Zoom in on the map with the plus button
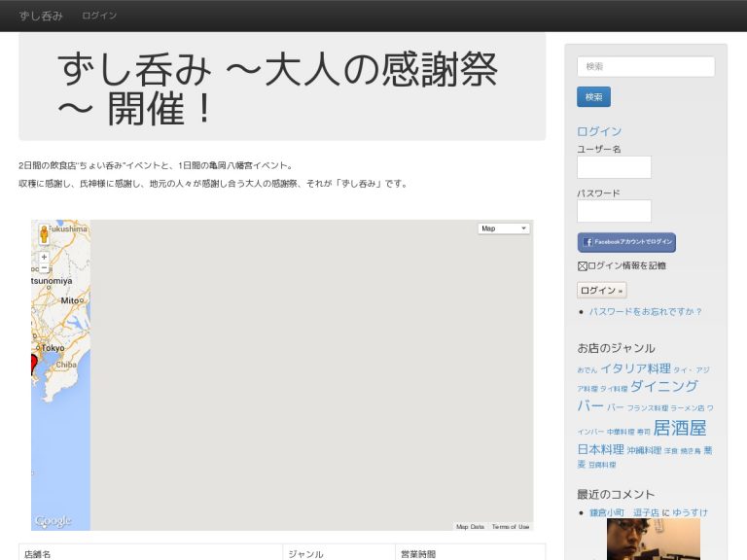Viewport: 747px width, 560px height. tap(45, 257)
